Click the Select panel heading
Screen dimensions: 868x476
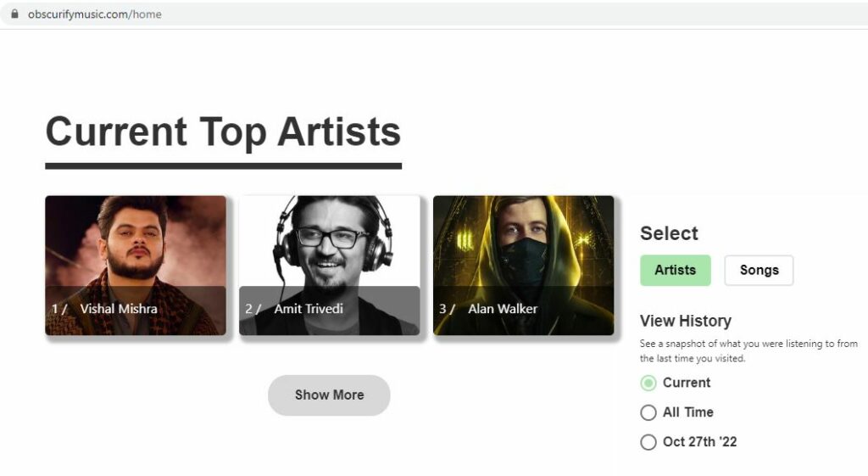point(669,233)
